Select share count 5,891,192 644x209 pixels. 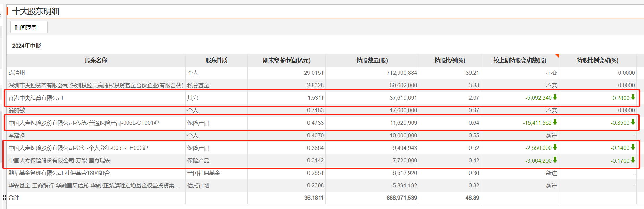[x=405, y=186]
